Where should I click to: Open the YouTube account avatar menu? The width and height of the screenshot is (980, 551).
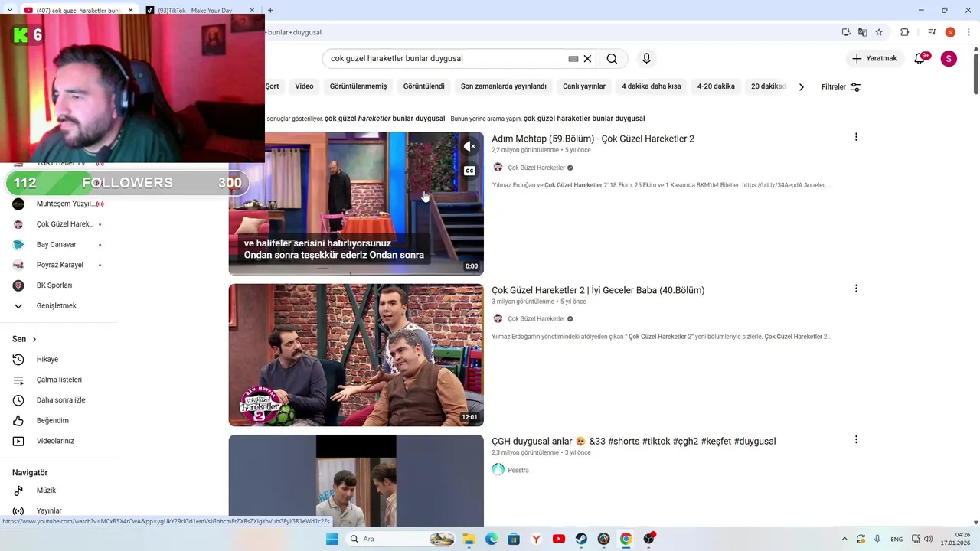pos(949,58)
